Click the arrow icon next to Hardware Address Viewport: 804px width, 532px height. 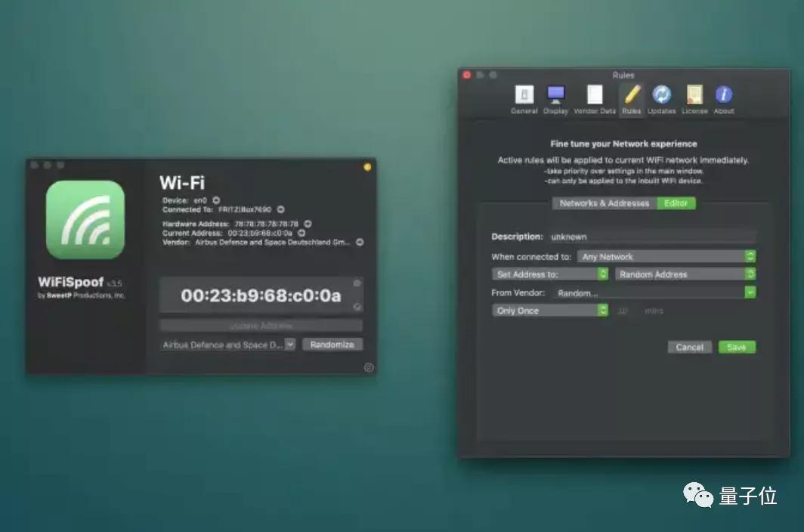308,224
